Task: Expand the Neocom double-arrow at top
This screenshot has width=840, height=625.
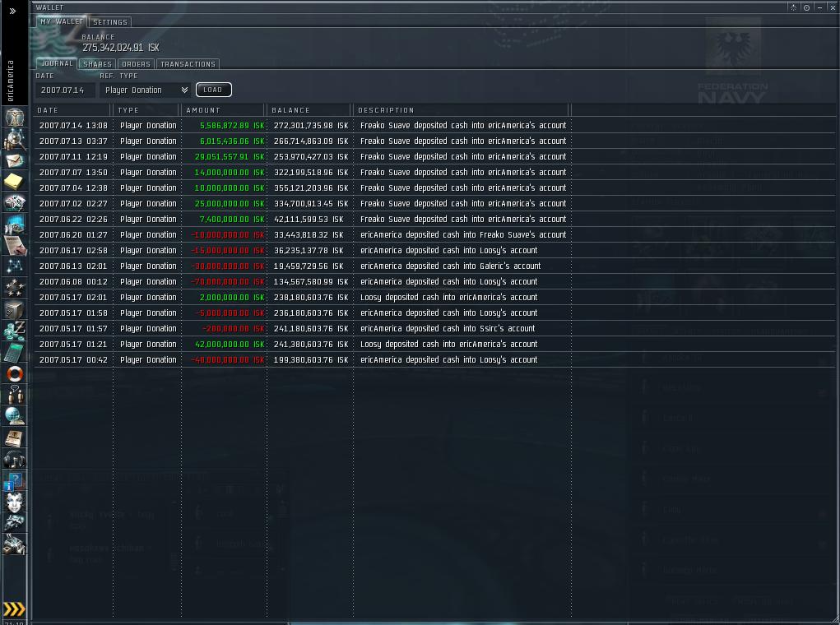Action: tap(12, 11)
